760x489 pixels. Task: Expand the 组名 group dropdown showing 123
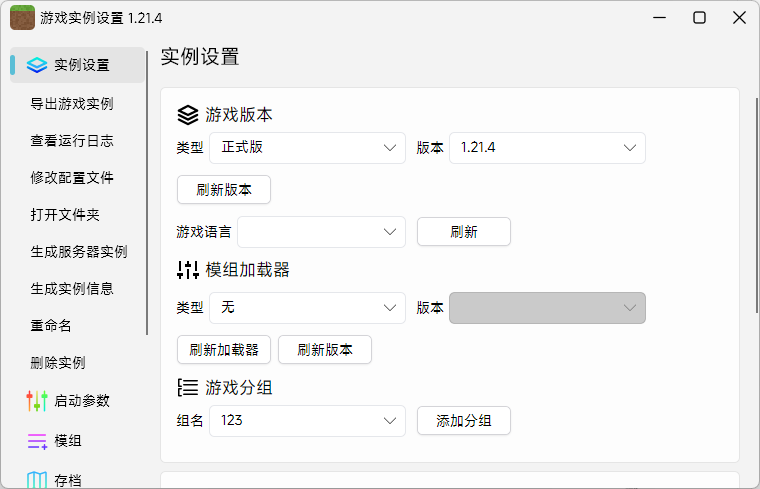tap(307, 421)
